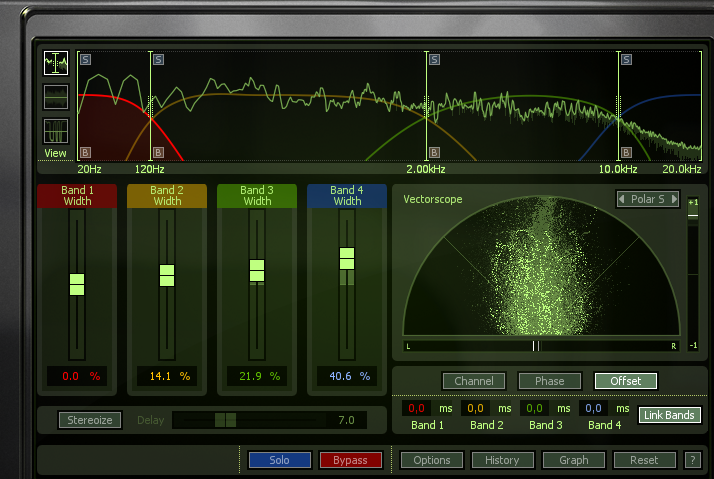Bypass the band at the 10.0kHz crossover
This screenshot has height=479, width=714.
pyautogui.click(x=626, y=153)
